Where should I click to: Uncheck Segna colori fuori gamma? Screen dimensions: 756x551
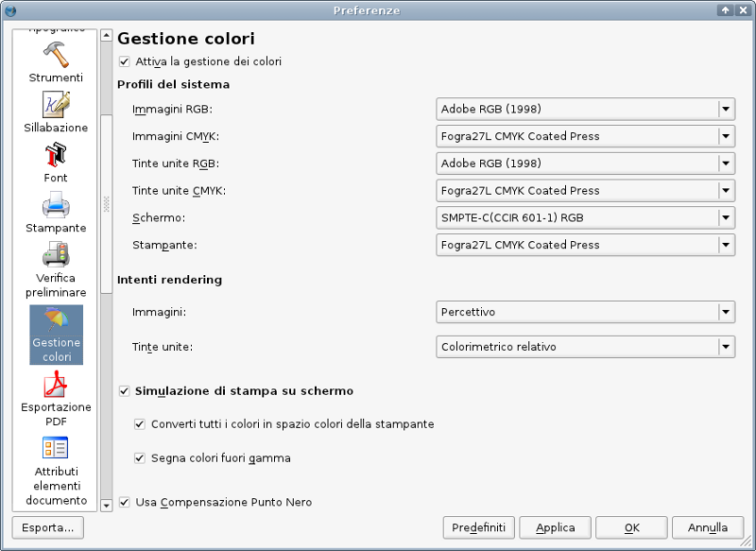(141, 458)
